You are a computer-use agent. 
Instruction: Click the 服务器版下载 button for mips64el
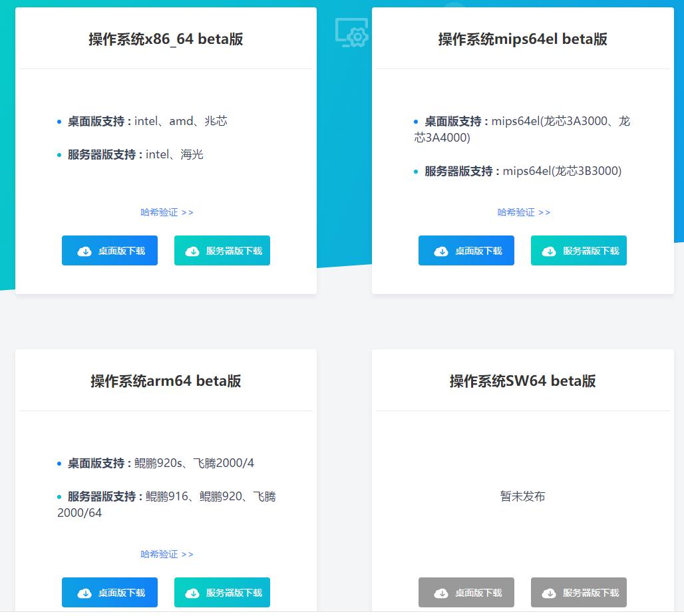point(579,251)
